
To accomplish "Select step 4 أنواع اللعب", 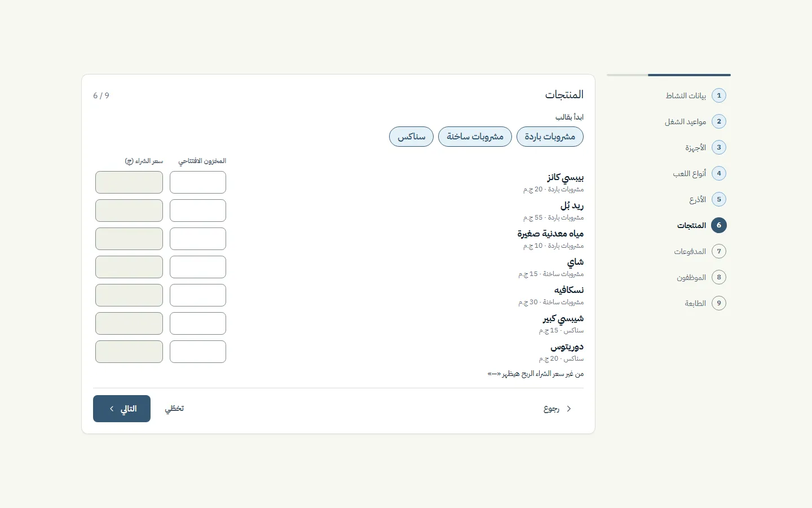I will [699, 173].
